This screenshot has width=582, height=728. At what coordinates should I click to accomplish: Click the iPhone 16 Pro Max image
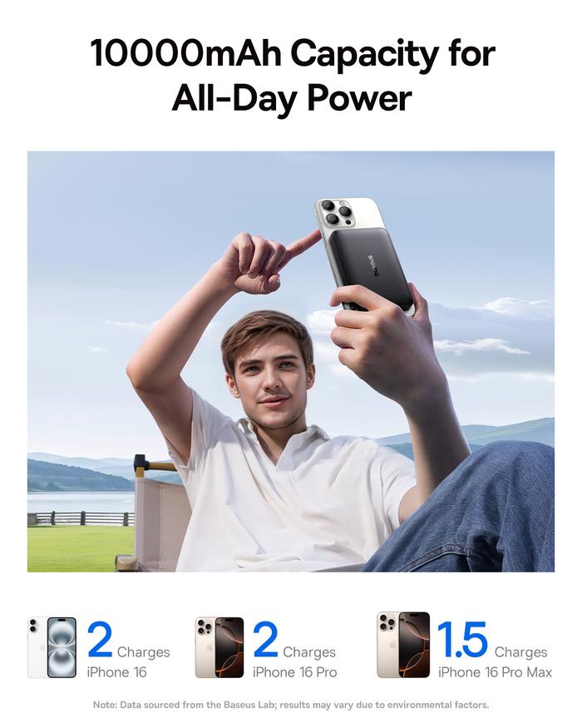point(403,645)
